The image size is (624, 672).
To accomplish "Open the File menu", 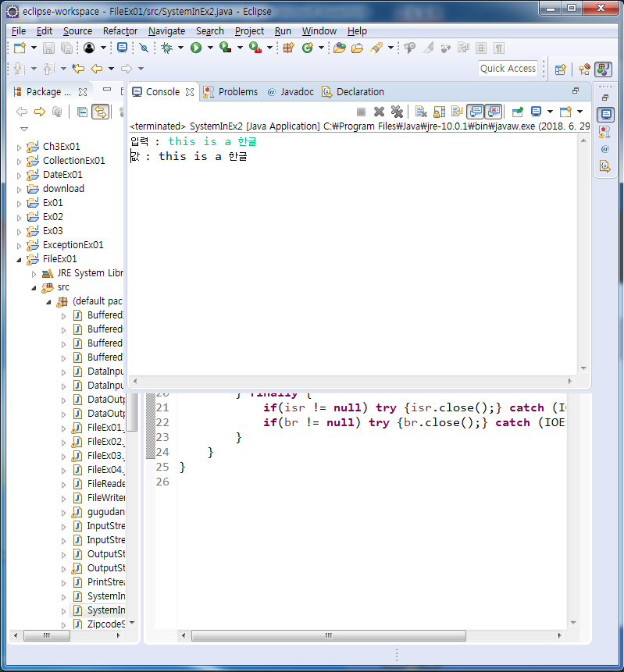I will (x=19, y=31).
